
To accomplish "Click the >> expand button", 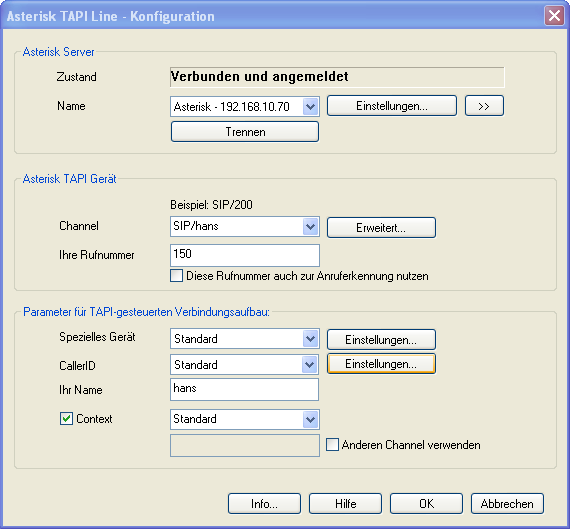I will click(x=484, y=106).
